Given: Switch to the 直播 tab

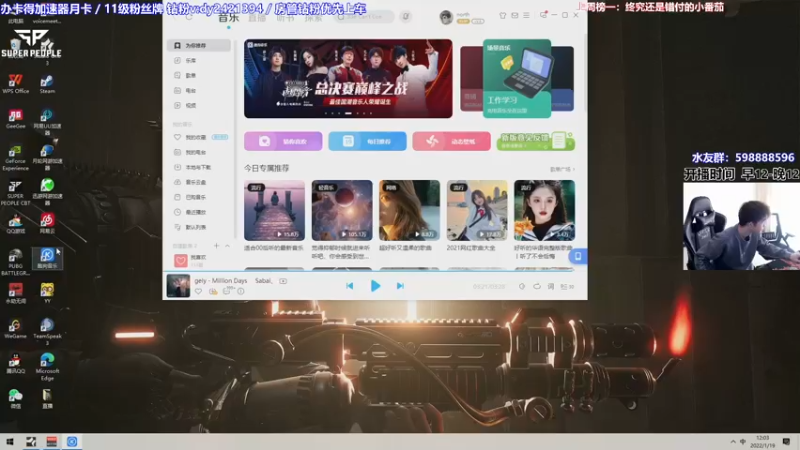Looking at the screenshot, I should click(257, 18).
